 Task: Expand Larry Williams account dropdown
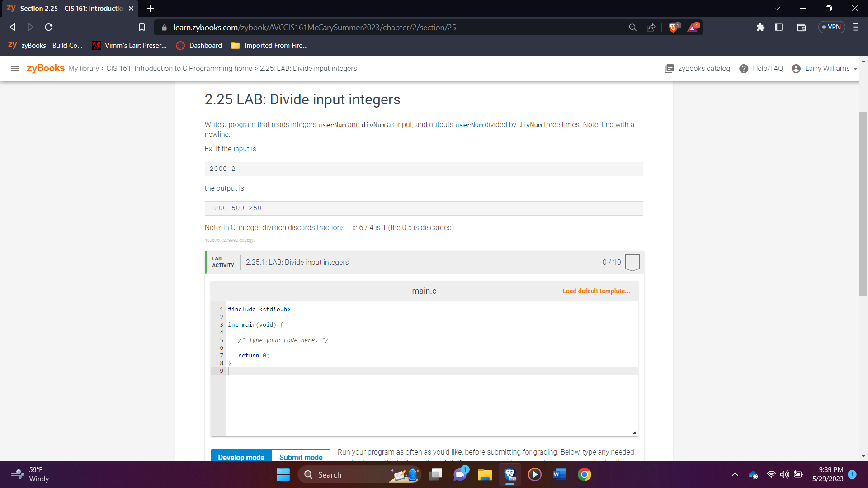(825, 69)
